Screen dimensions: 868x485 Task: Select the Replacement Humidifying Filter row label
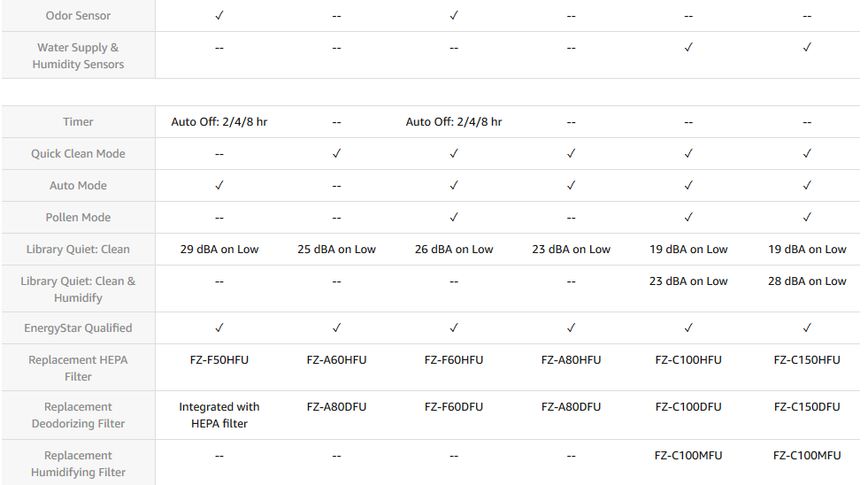pos(78,464)
